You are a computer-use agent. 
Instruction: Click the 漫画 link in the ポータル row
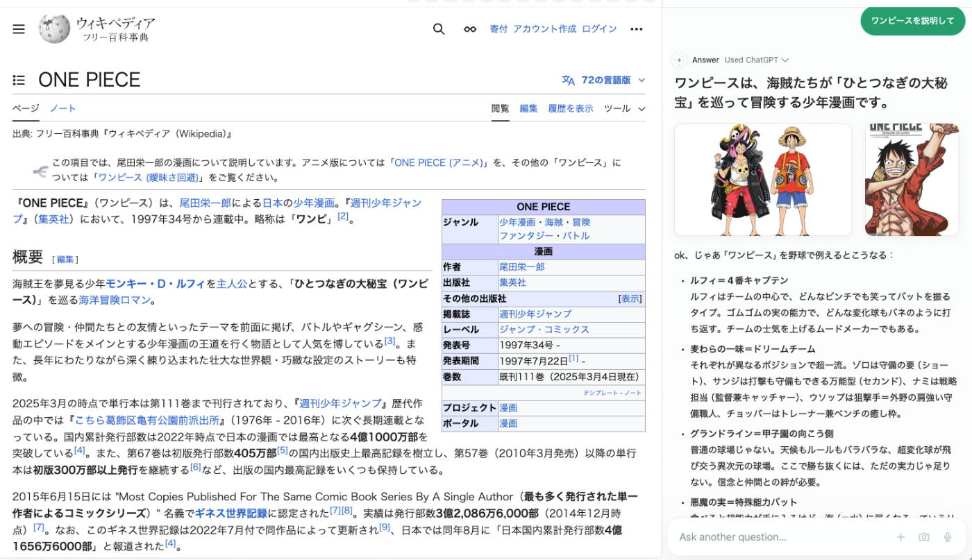pyautogui.click(x=508, y=423)
